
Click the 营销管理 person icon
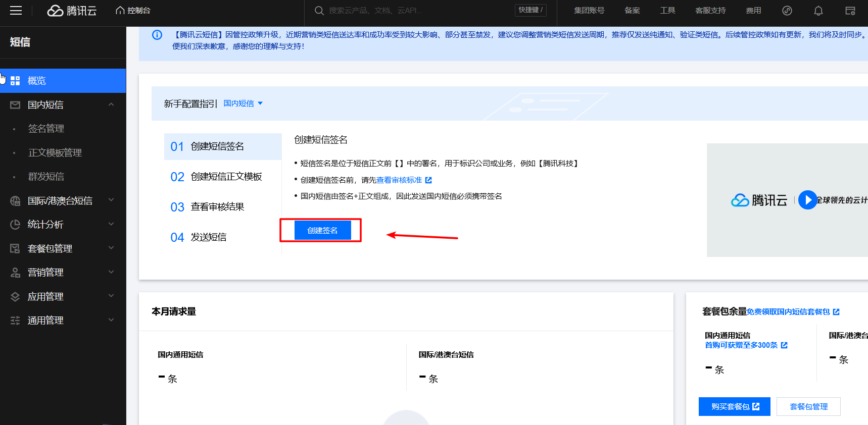15,273
